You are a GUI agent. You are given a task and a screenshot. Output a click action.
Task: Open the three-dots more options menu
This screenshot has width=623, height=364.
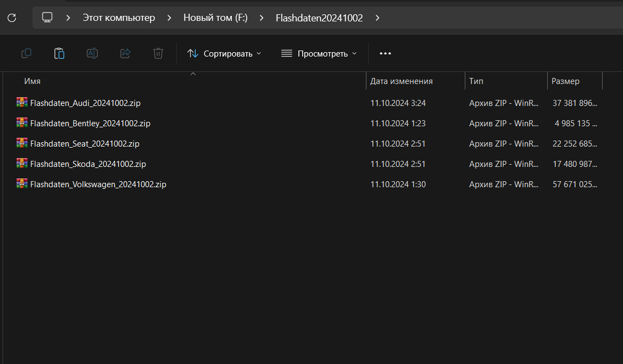coord(385,53)
